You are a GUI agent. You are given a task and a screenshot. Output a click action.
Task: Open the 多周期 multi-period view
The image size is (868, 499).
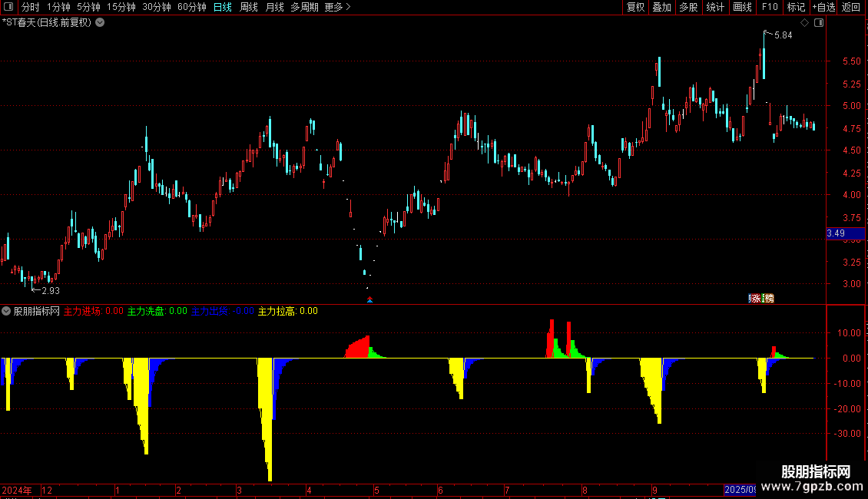tap(304, 7)
